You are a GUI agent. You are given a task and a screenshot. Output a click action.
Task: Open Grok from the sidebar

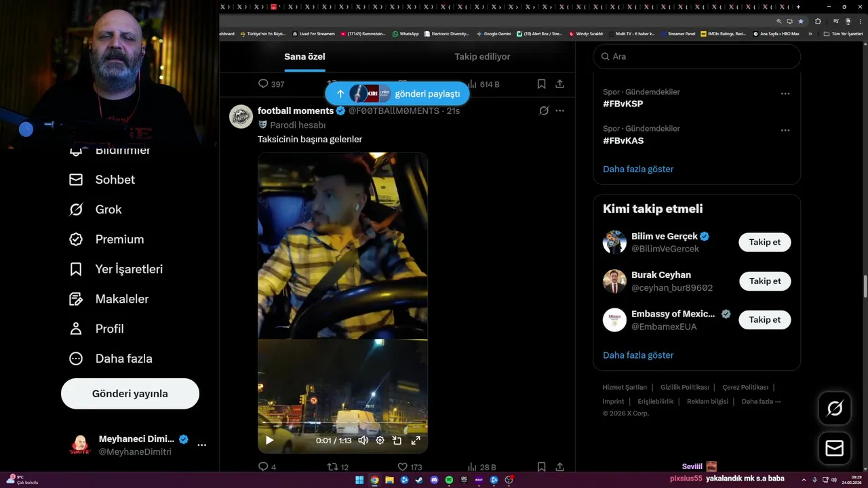click(95, 209)
